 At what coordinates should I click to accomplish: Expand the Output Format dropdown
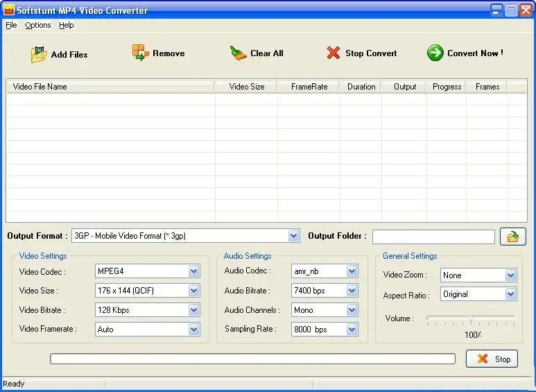293,236
